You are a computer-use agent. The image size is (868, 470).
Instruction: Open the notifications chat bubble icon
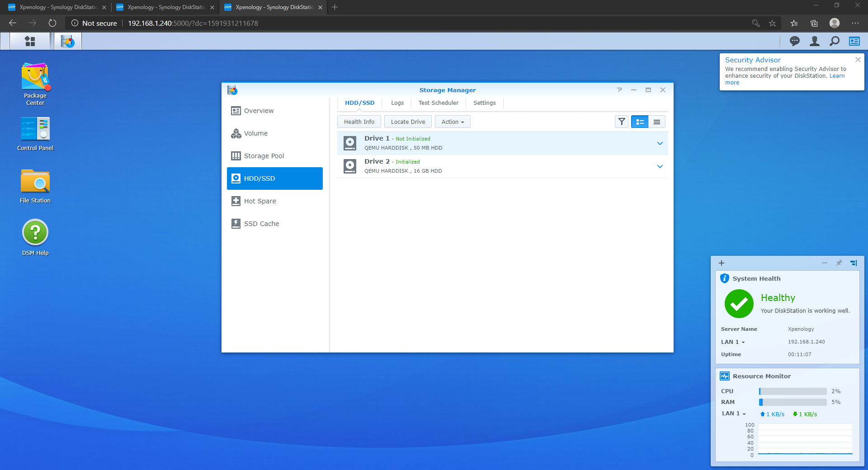pos(794,41)
